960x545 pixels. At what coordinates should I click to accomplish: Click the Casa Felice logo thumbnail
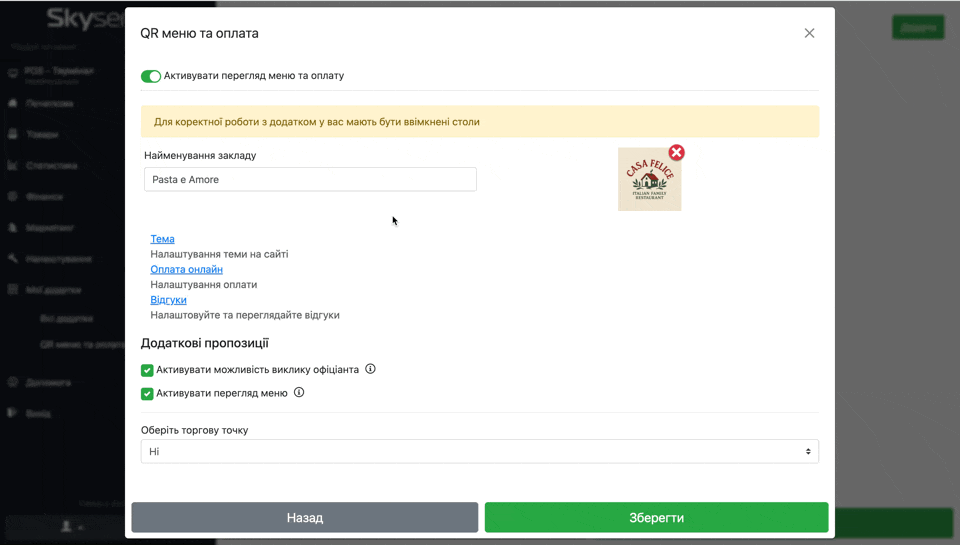pyautogui.click(x=649, y=181)
